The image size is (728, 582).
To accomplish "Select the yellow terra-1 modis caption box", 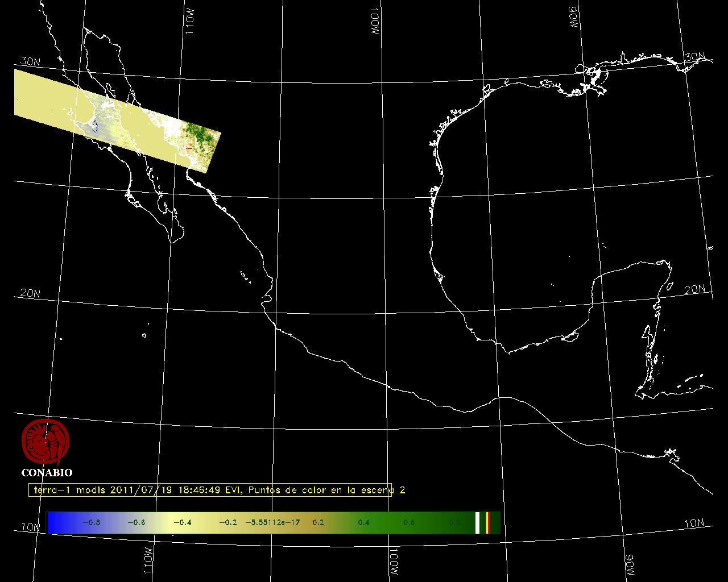I will click(x=210, y=490).
